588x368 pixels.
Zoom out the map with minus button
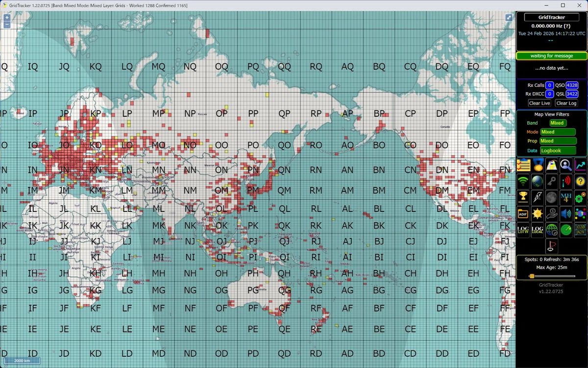tap(7, 24)
